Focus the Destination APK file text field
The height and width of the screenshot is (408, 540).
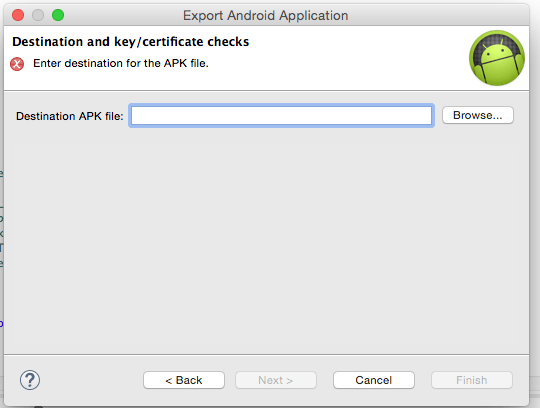281,115
